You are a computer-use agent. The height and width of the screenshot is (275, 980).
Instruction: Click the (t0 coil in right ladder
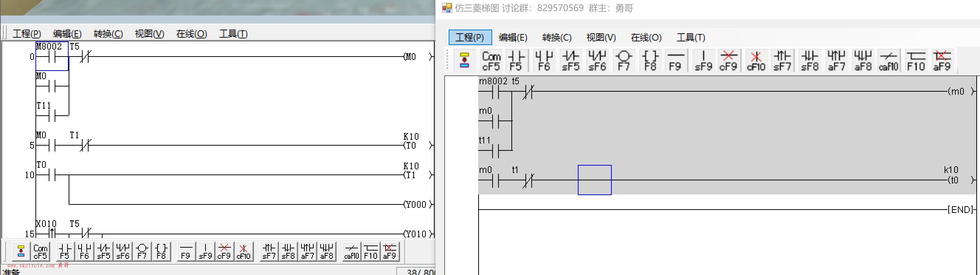click(x=960, y=180)
